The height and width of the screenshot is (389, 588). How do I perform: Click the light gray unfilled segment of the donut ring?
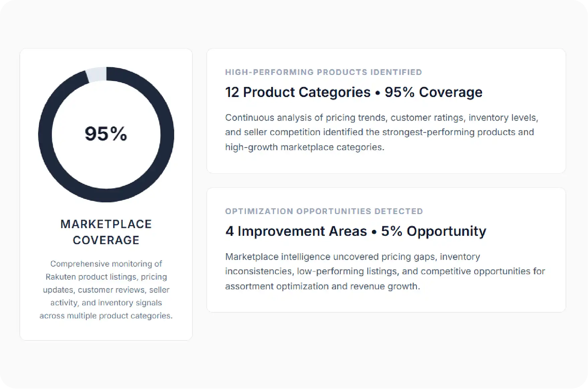coord(97,74)
